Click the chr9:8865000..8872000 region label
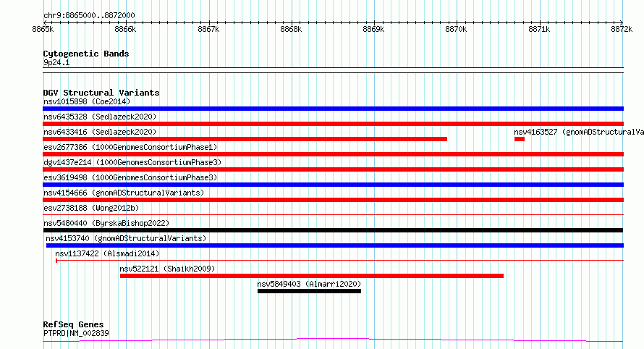 coord(89,15)
